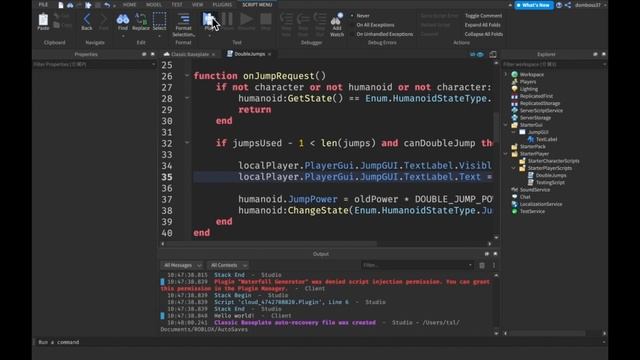This screenshot has height=360, width=640.
Task: Click the Step Out debugger icon
Action: pyautogui.click(x=320, y=19)
